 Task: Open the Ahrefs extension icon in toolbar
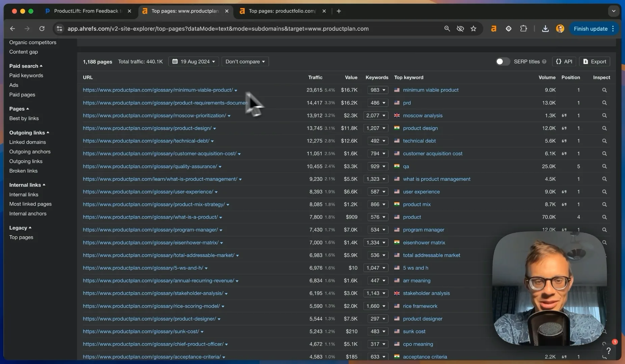click(493, 29)
